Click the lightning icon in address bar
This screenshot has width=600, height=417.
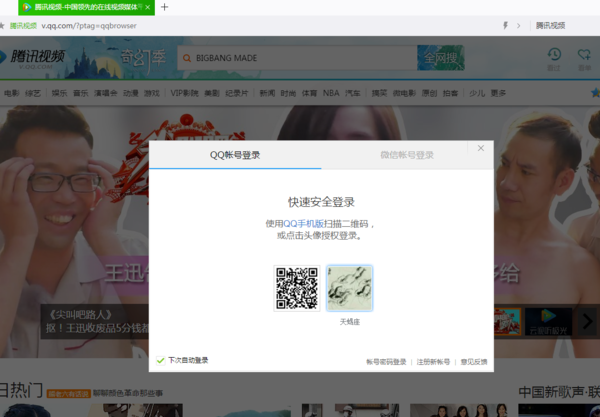(x=505, y=26)
